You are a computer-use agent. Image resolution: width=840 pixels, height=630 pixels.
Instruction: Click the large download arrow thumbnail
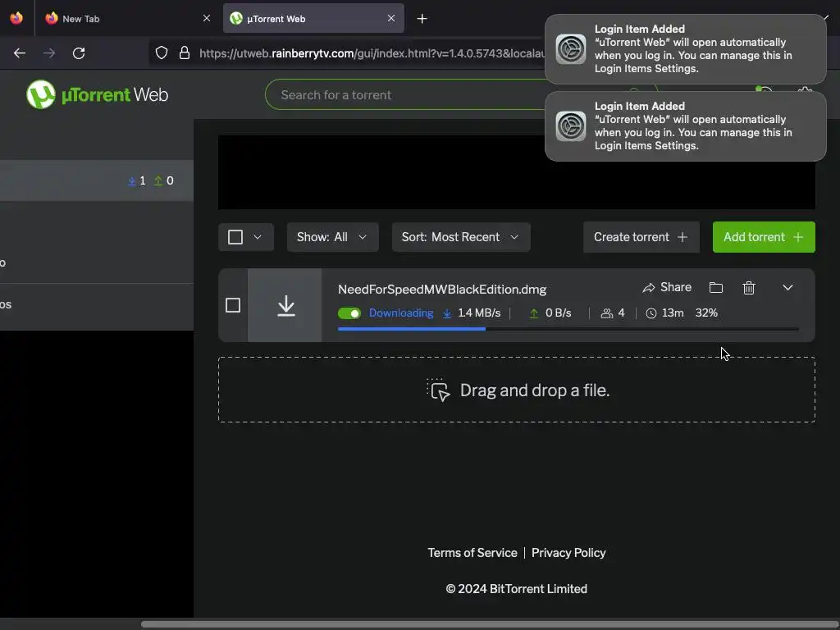pos(285,305)
